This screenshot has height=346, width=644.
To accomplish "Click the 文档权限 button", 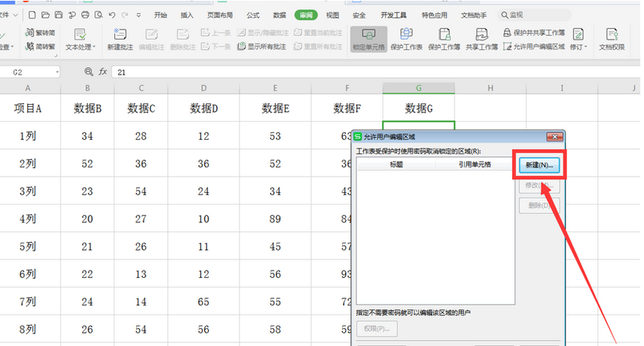I will pyautogui.click(x=612, y=40).
